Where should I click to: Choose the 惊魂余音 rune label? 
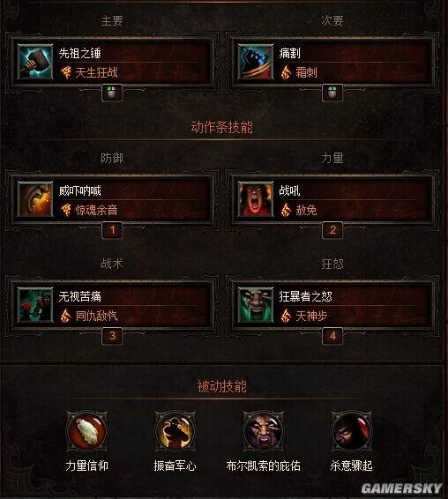96,210
